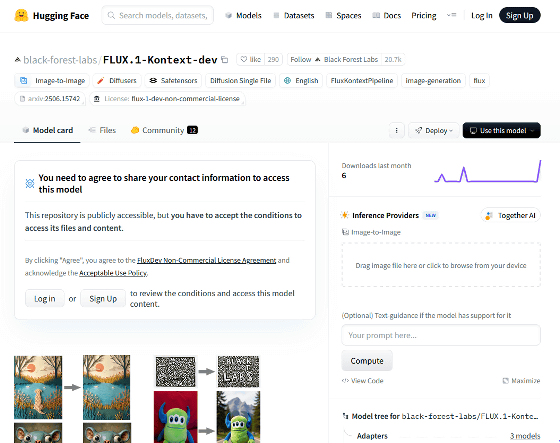Click the green monster plush thumbnail
The width and height of the screenshot is (560, 443).
(x=176, y=417)
